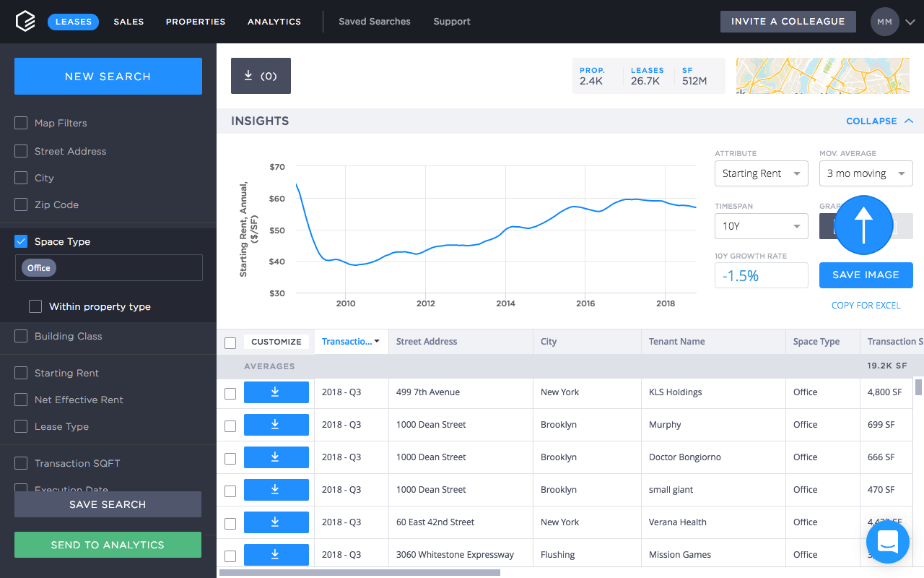Viewport: 924px width, 578px height.
Task: Collapse the Insights panel
Action: (879, 121)
